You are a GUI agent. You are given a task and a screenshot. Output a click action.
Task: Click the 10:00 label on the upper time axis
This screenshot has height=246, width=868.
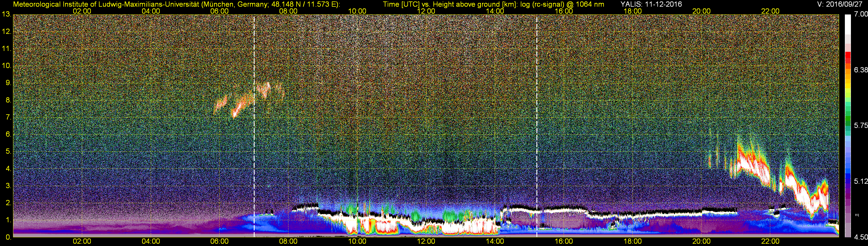tap(357, 11)
